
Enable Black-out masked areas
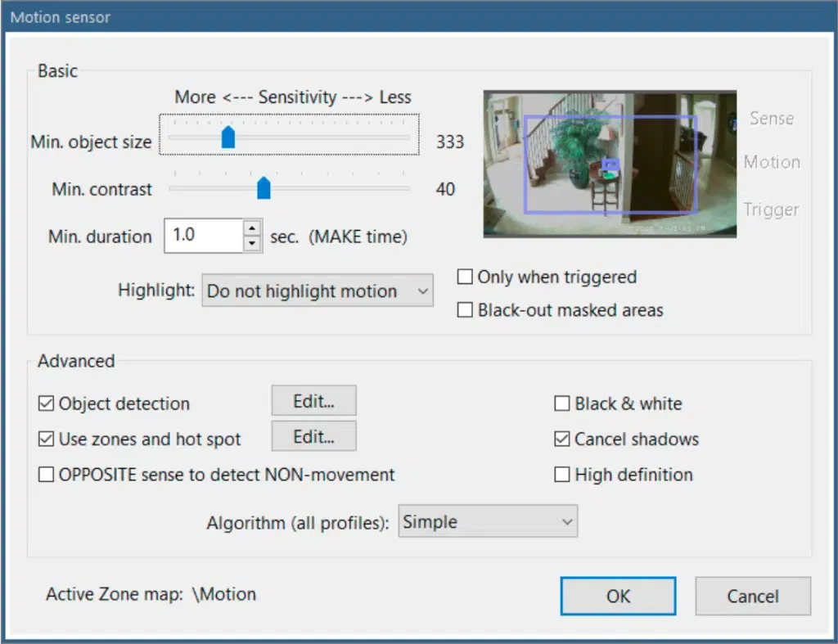coord(465,310)
